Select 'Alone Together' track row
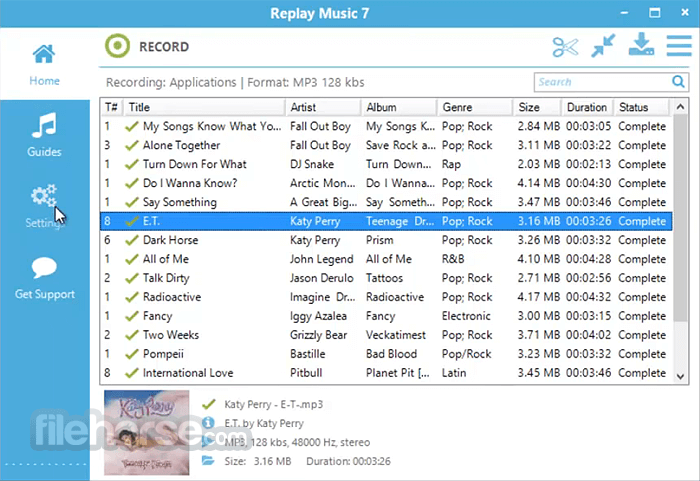The height and width of the screenshot is (481, 700). click(x=386, y=145)
